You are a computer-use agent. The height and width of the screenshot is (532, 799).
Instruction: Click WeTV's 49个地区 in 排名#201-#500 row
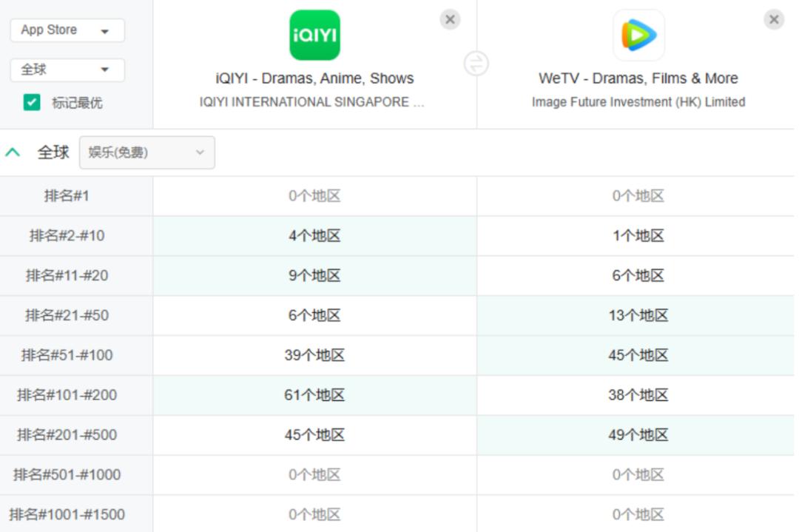click(638, 434)
